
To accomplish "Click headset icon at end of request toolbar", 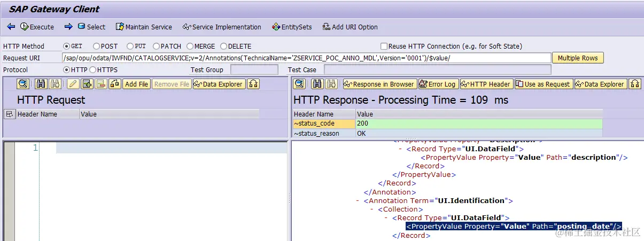I will [253, 84].
